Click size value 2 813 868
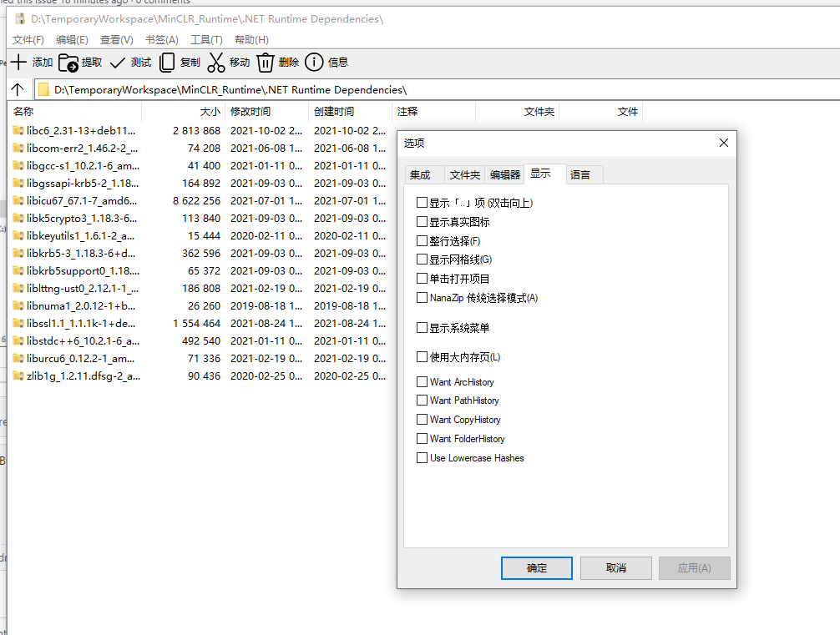This screenshot has width=840, height=635. (x=196, y=131)
